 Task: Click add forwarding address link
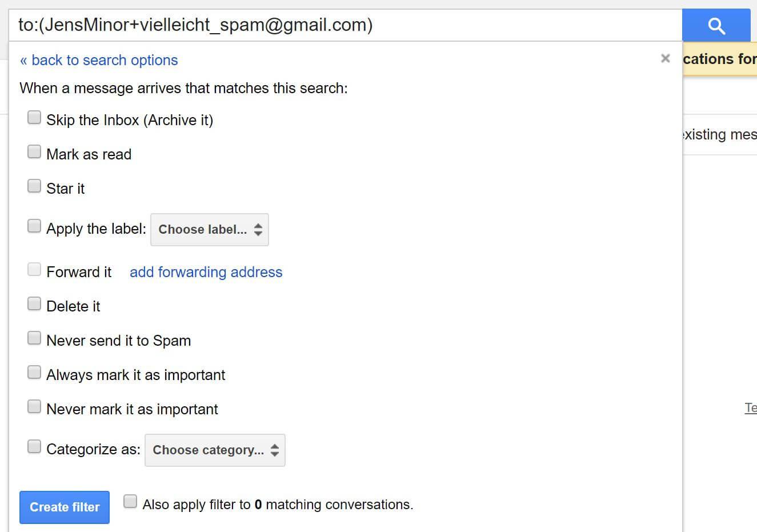point(206,272)
